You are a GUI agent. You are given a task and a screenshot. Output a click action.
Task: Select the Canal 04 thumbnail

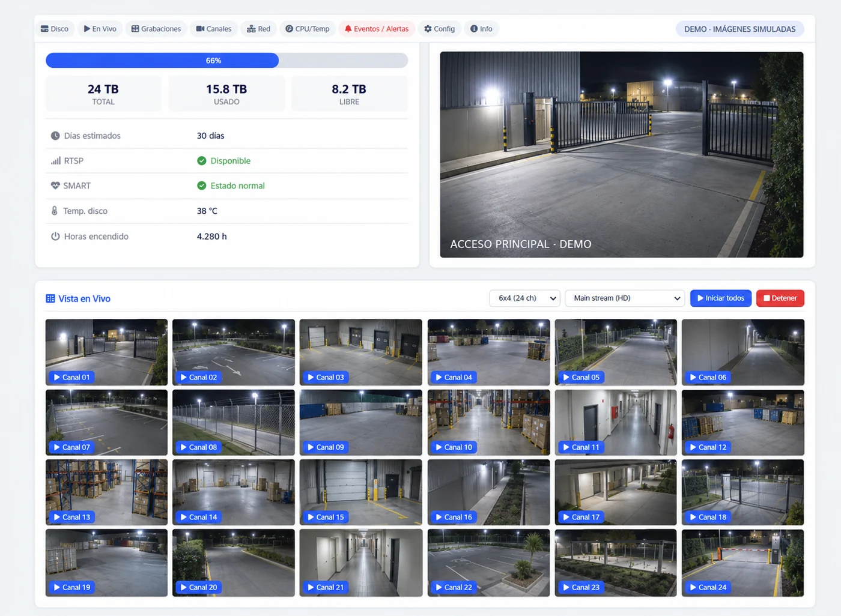[489, 352]
